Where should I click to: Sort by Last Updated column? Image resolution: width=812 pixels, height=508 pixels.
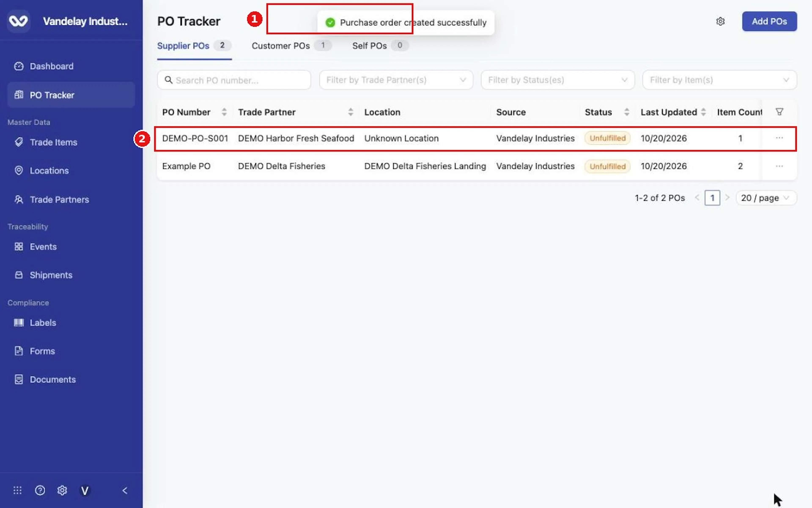coord(703,112)
